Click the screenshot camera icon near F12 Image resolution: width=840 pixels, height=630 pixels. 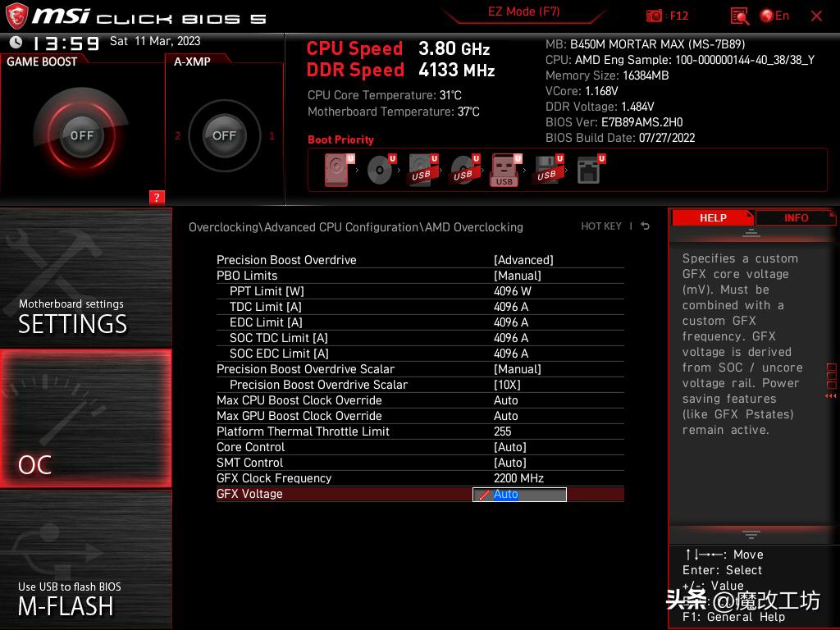coord(655,16)
